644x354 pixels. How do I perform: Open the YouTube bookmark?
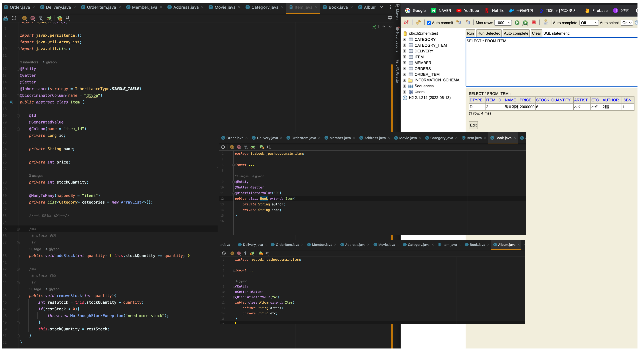(x=467, y=11)
